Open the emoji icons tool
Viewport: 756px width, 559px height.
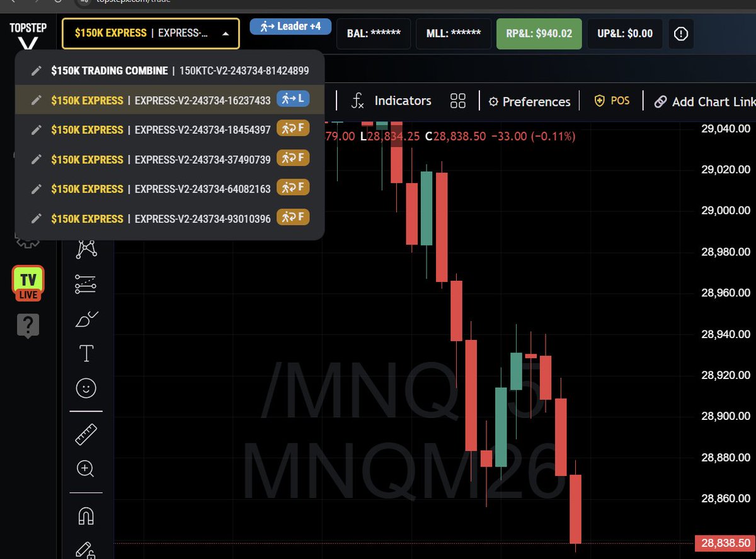tap(86, 388)
